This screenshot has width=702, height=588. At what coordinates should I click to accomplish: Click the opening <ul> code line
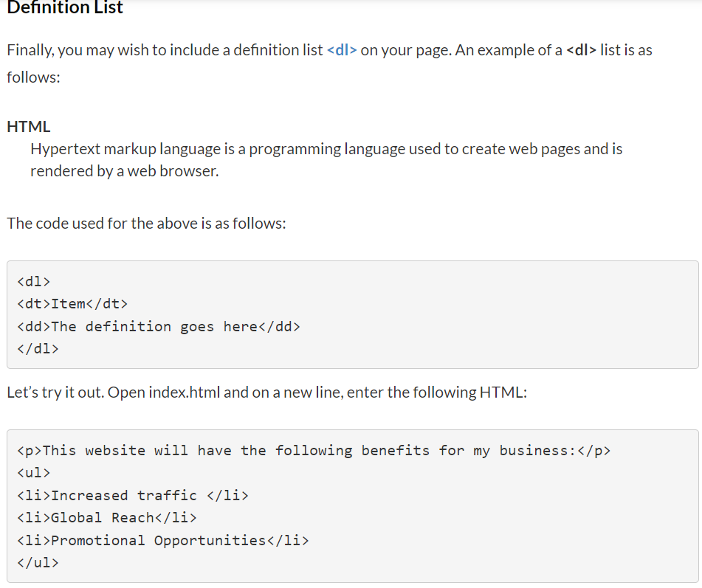pyautogui.click(x=33, y=472)
